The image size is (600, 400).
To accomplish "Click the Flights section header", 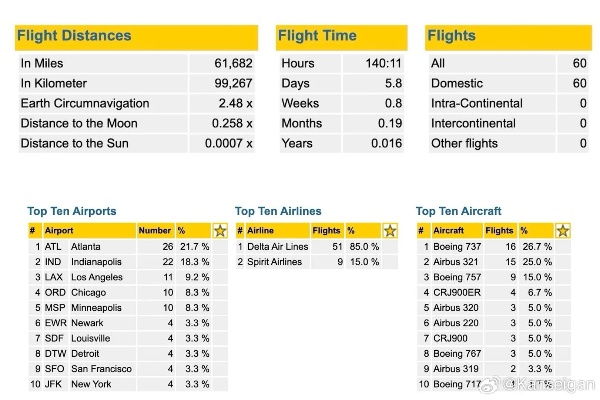I will [x=451, y=36].
